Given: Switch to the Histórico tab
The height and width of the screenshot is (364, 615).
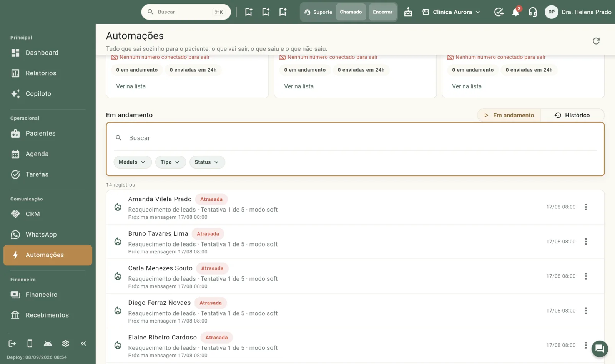Looking at the screenshot, I should 572,115.
